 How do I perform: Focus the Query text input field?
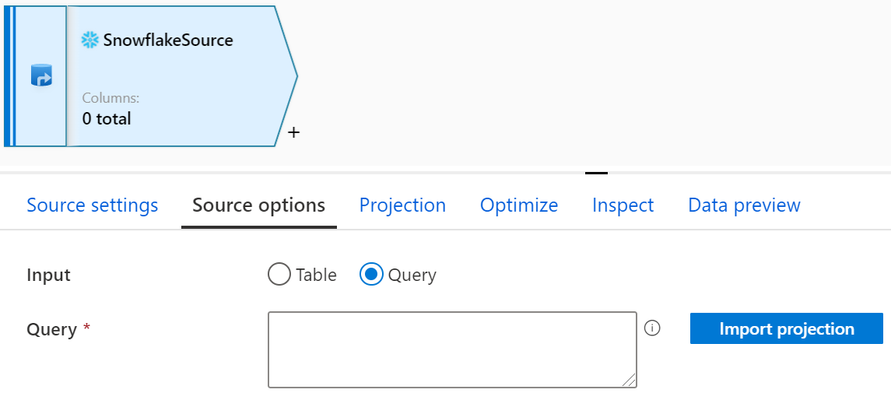point(452,349)
